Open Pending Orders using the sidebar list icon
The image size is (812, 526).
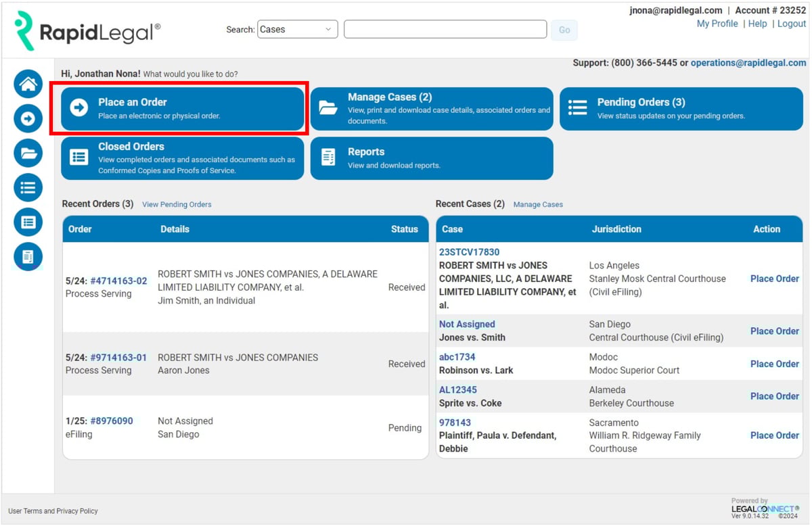[27, 187]
